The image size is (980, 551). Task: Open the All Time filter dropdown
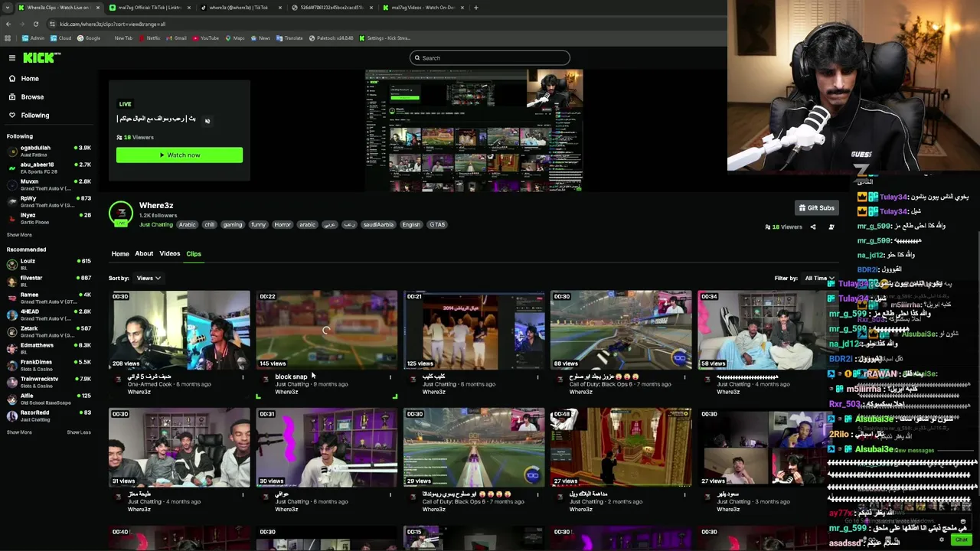(x=818, y=279)
